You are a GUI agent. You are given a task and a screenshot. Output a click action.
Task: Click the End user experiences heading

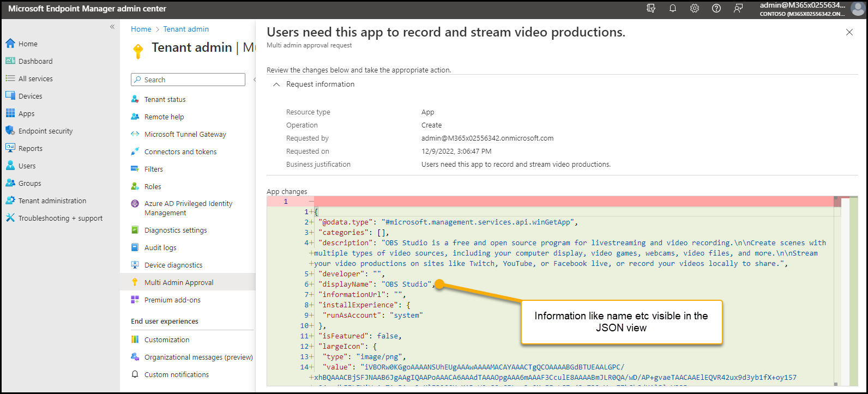[x=165, y=321]
